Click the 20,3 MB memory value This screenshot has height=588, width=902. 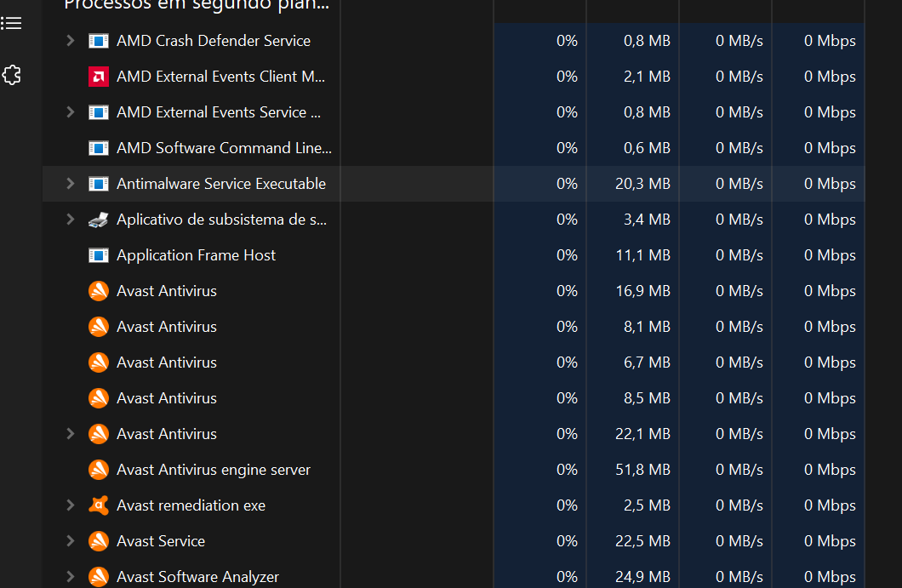click(x=642, y=184)
